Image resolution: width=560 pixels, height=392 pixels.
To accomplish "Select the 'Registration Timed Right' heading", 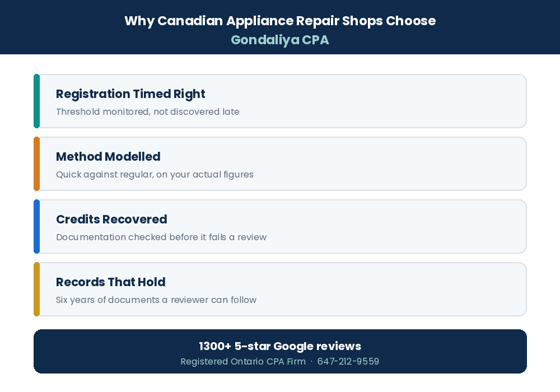I will pyautogui.click(x=130, y=94).
